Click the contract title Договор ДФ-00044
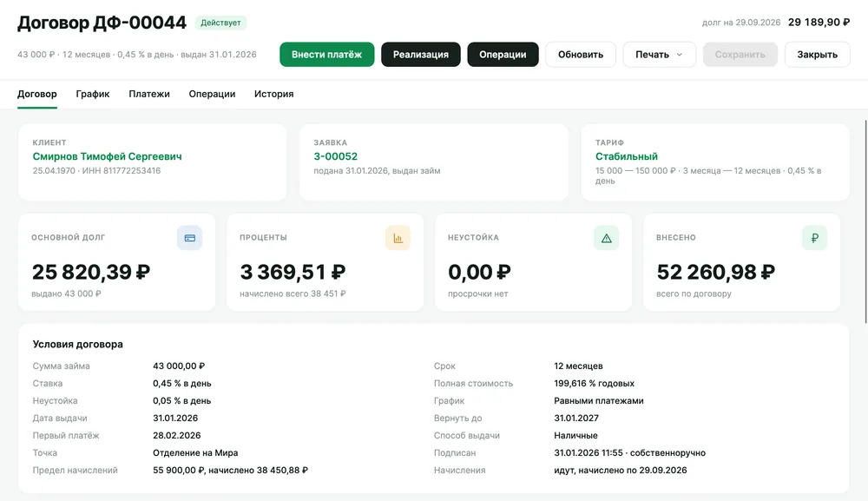The image size is (868, 501). point(102,23)
